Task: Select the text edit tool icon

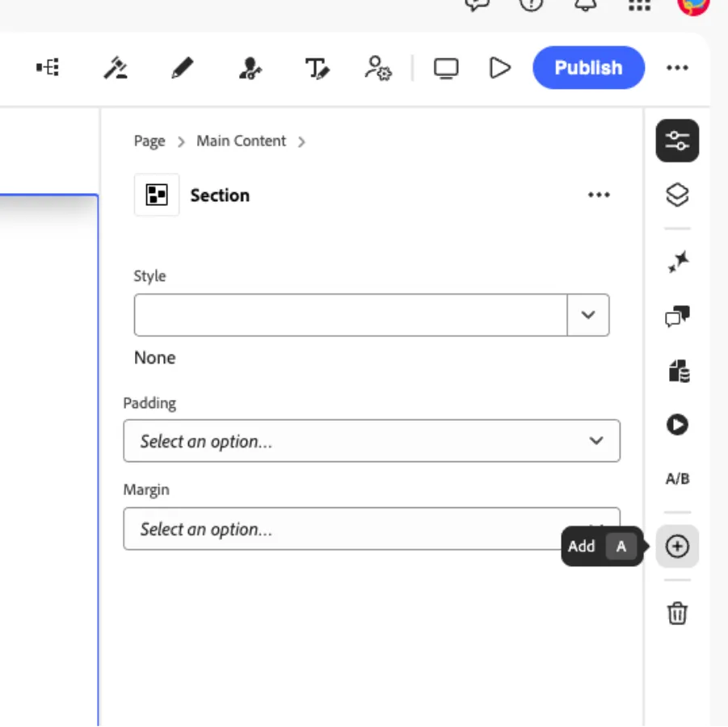Action: point(317,68)
